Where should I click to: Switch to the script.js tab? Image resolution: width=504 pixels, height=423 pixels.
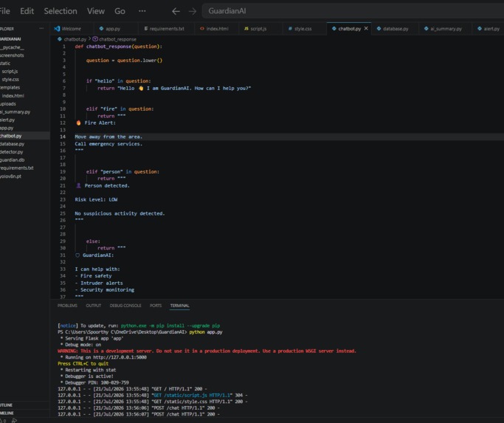258,29
